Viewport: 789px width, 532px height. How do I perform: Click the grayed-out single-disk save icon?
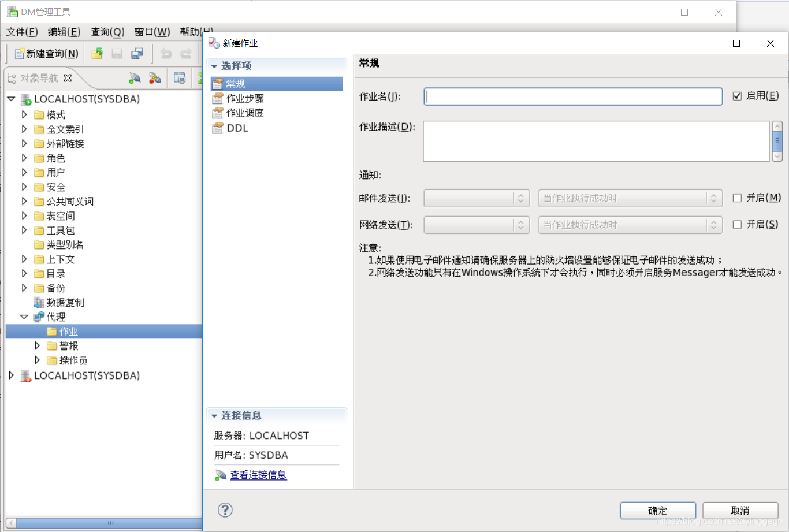(117, 54)
